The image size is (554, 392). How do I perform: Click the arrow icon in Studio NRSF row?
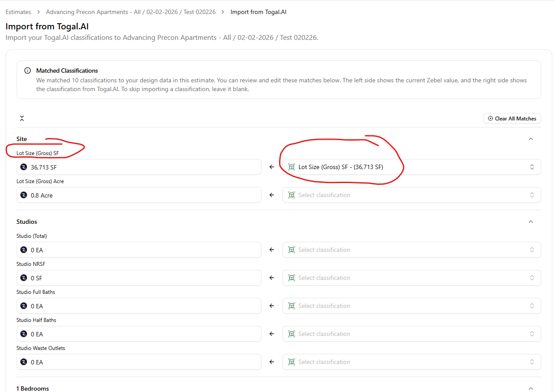pos(272,278)
